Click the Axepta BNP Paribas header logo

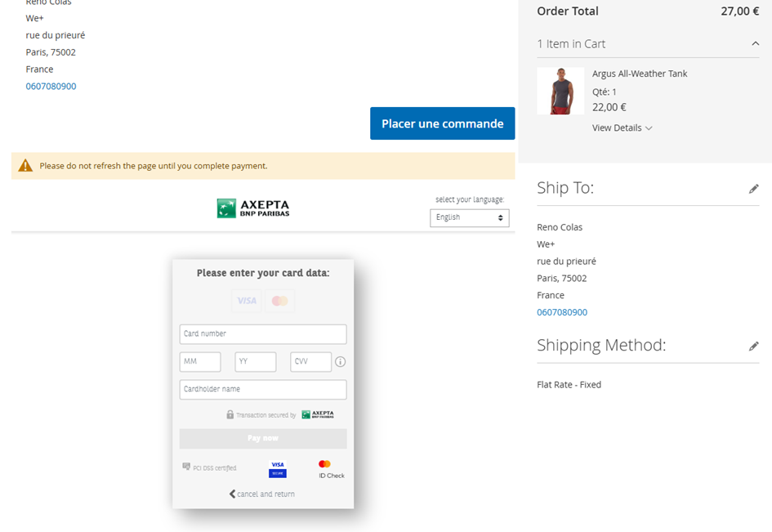click(253, 208)
